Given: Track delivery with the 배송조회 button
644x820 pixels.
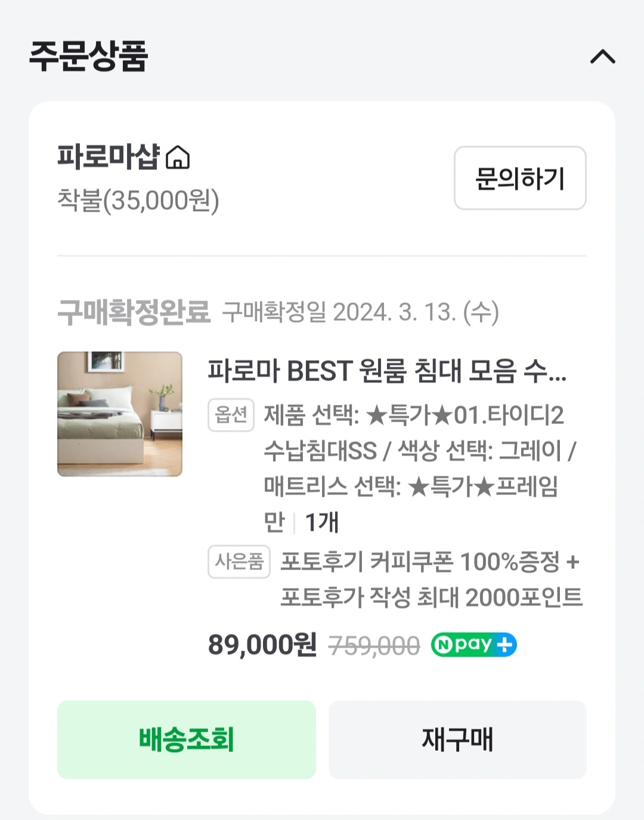Looking at the screenshot, I should click(x=186, y=739).
